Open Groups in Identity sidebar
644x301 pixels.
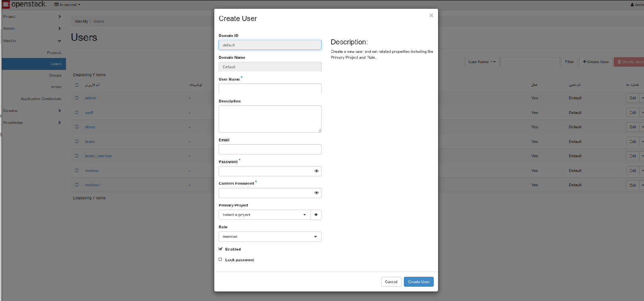click(55, 75)
